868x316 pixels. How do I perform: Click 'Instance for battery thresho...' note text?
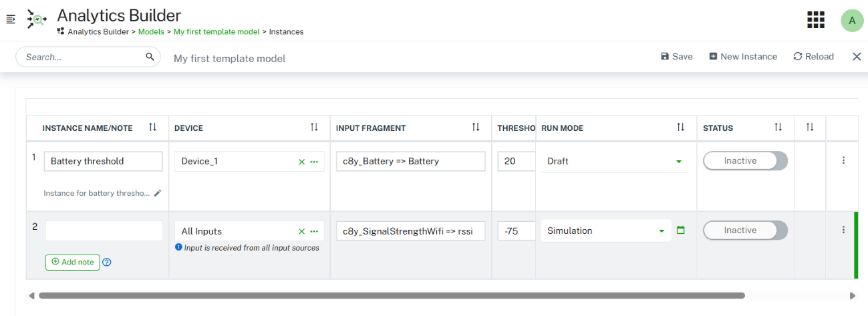[x=97, y=193]
